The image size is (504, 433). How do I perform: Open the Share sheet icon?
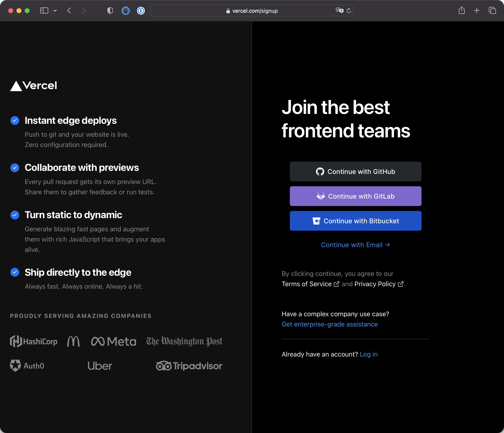461,10
